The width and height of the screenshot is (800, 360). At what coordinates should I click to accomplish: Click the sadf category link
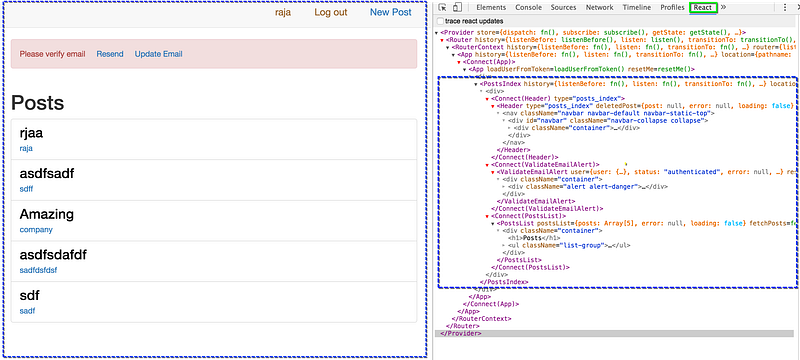[x=27, y=311]
